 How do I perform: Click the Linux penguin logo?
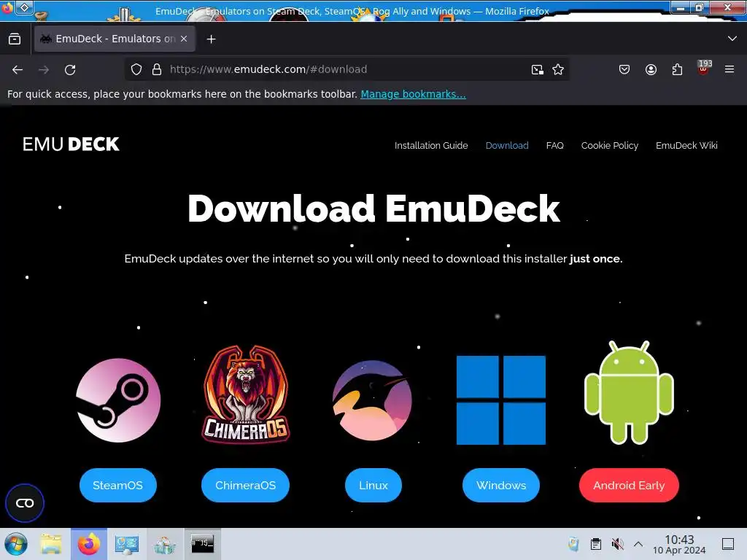373,400
